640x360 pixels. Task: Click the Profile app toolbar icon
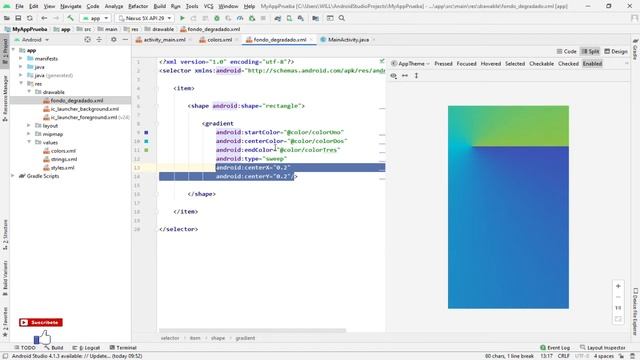[x=240, y=18]
